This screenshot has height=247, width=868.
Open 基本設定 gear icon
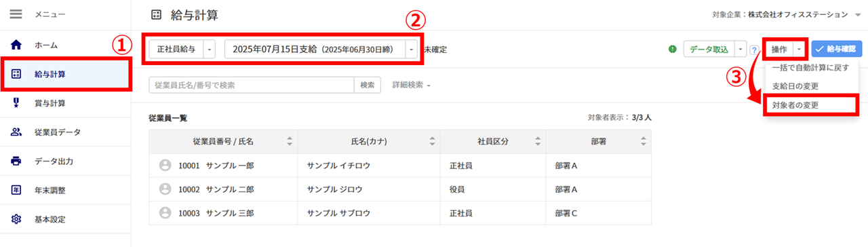tap(17, 219)
